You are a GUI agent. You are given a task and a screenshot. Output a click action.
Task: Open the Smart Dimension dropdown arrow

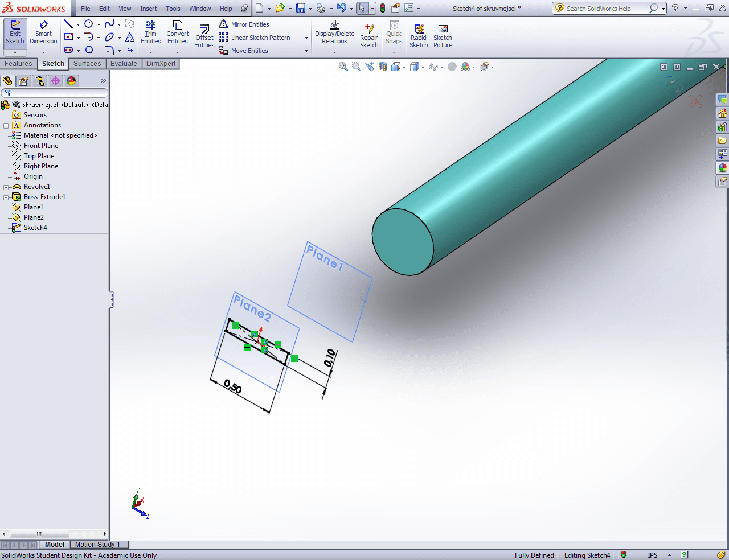[43, 52]
